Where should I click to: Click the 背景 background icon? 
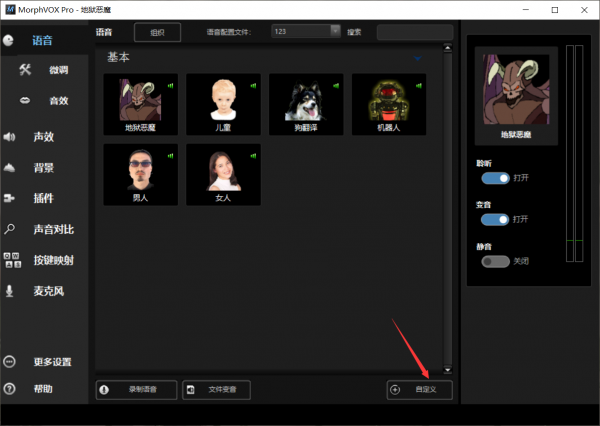point(9,168)
